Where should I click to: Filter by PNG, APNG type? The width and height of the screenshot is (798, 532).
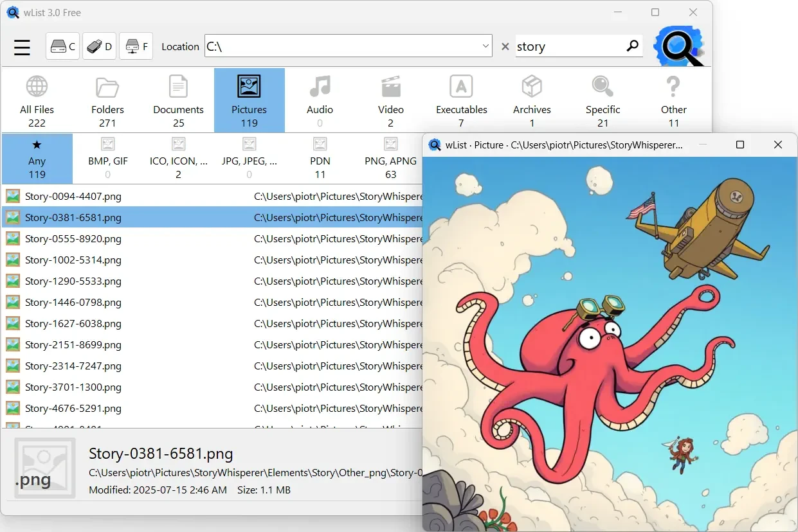(x=390, y=159)
